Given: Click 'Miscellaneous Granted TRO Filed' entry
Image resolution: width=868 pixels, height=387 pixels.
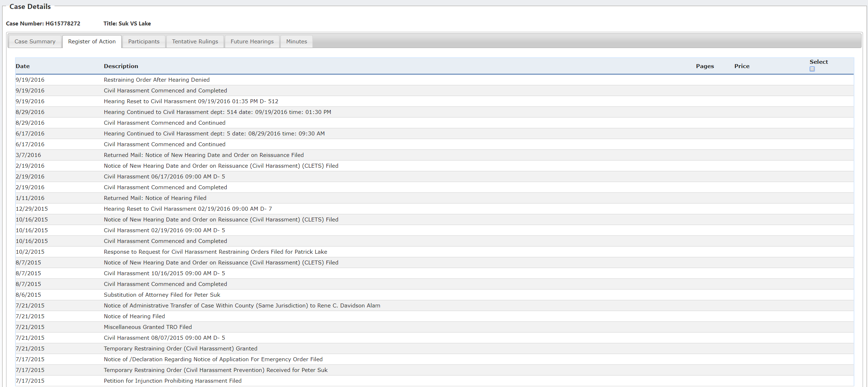Looking at the screenshot, I should coord(434,327).
